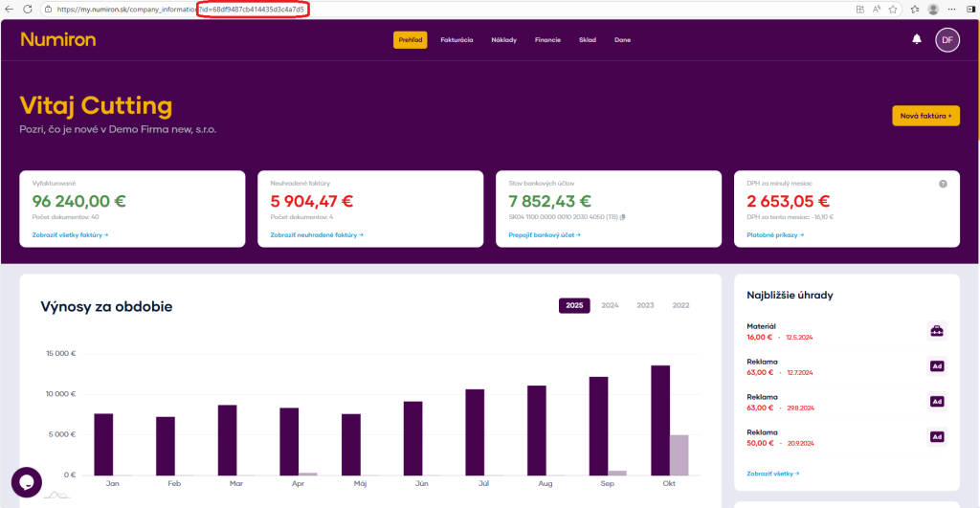Click the DPH help question mark icon
This screenshot has width=980, height=508.
(943, 184)
